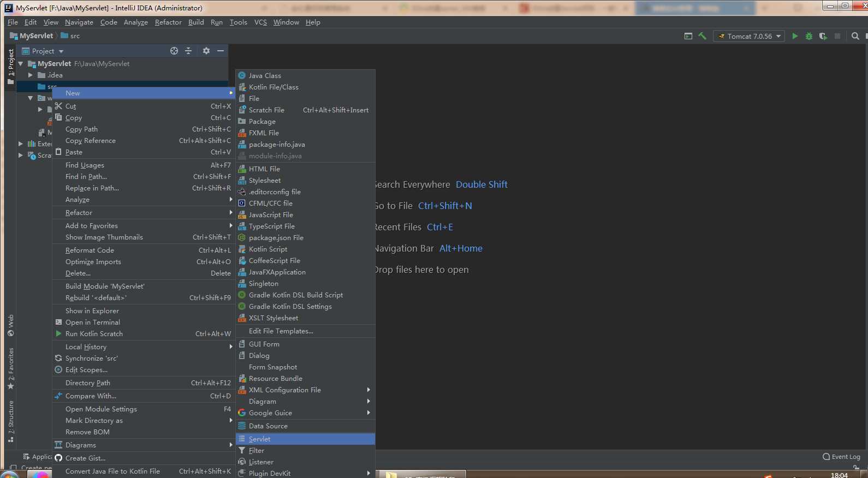Open the Refactor menu in menu bar
868x478 pixels.
[x=168, y=22]
